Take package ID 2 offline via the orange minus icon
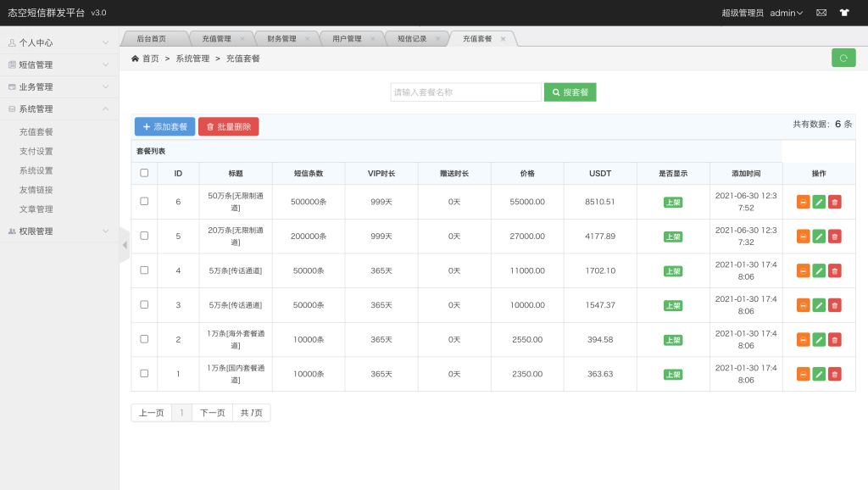Screen dimensions: 868x490 click(803, 339)
